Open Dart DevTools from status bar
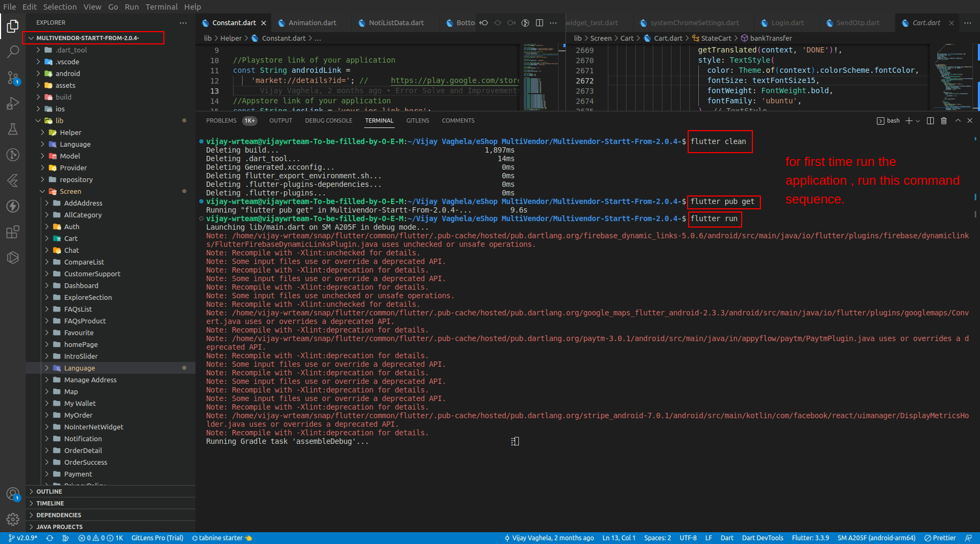 tap(762, 538)
